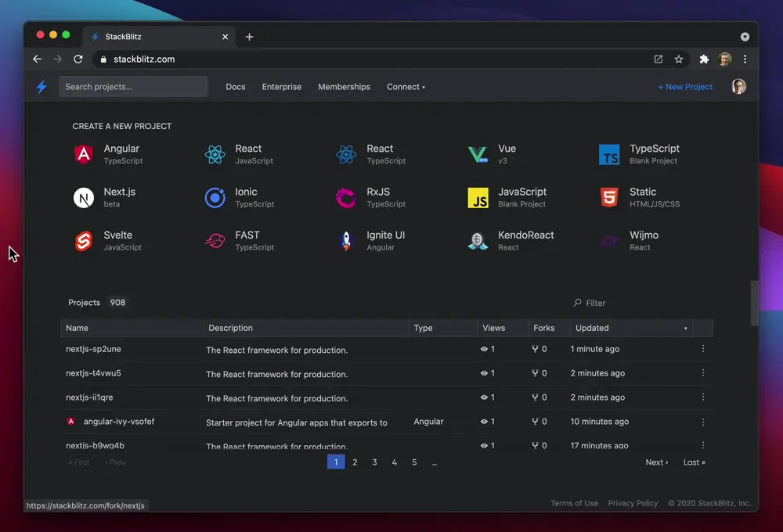Pick the RxJS TypeScript template icon

pos(346,198)
